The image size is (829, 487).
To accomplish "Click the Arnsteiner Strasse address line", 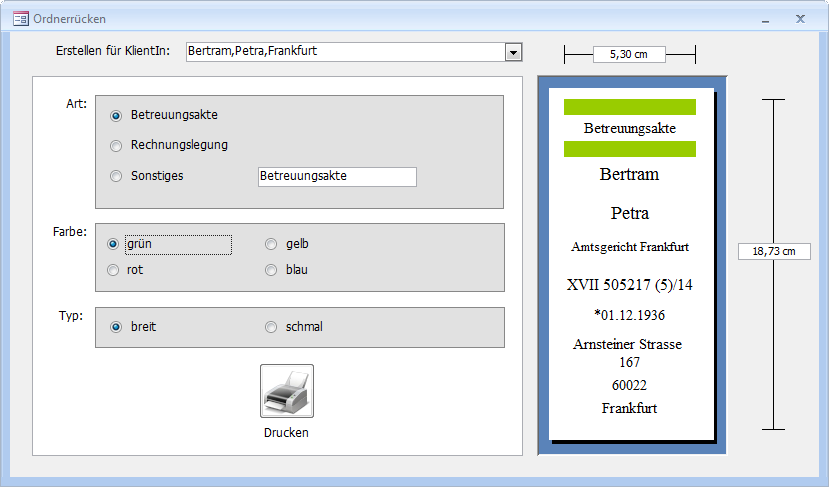I will point(628,344).
